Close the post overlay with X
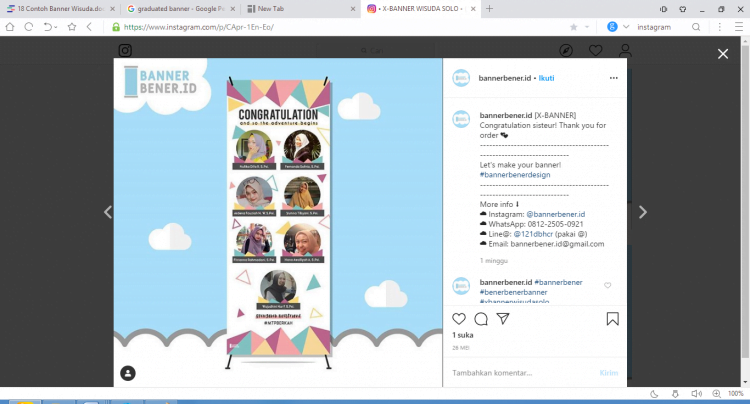 723,54
